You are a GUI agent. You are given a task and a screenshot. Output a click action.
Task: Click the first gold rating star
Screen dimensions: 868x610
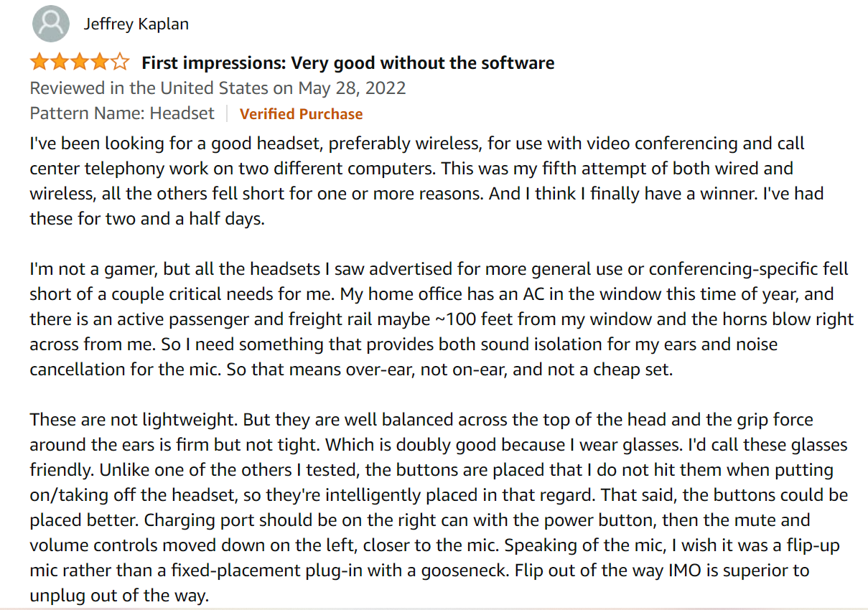tap(39, 62)
